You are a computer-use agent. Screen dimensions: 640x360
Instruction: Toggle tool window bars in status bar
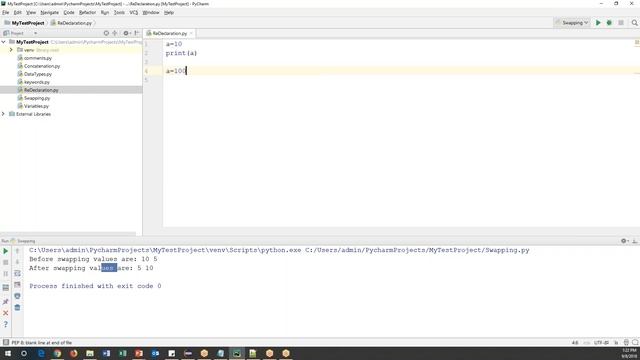[x=5, y=342]
